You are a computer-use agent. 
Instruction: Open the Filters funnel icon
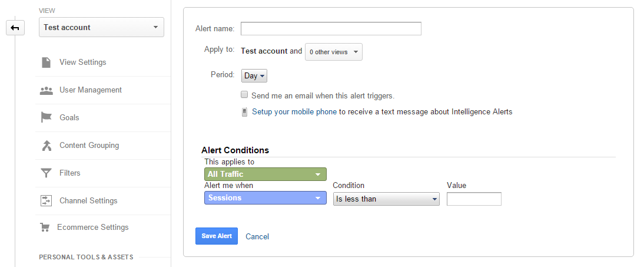[x=46, y=173]
